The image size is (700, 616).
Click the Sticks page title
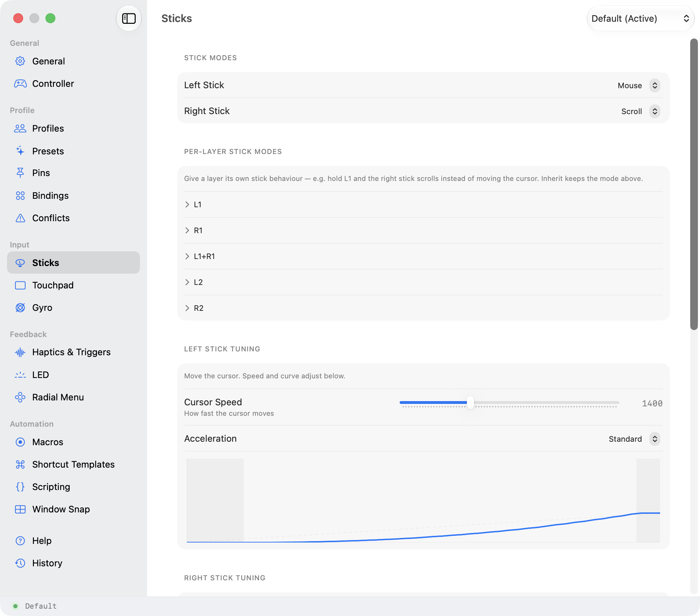177,18
